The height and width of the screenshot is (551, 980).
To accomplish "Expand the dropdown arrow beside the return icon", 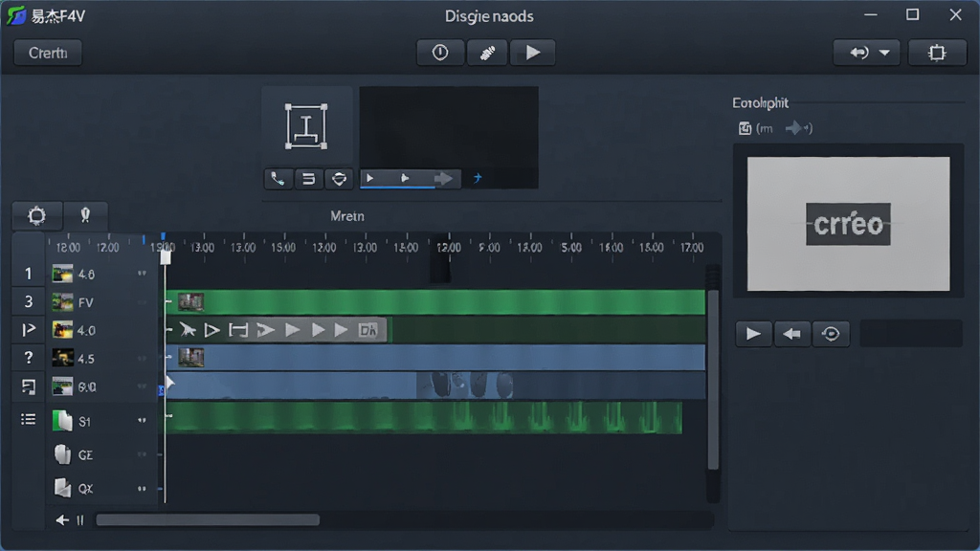I will click(x=884, y=54).
